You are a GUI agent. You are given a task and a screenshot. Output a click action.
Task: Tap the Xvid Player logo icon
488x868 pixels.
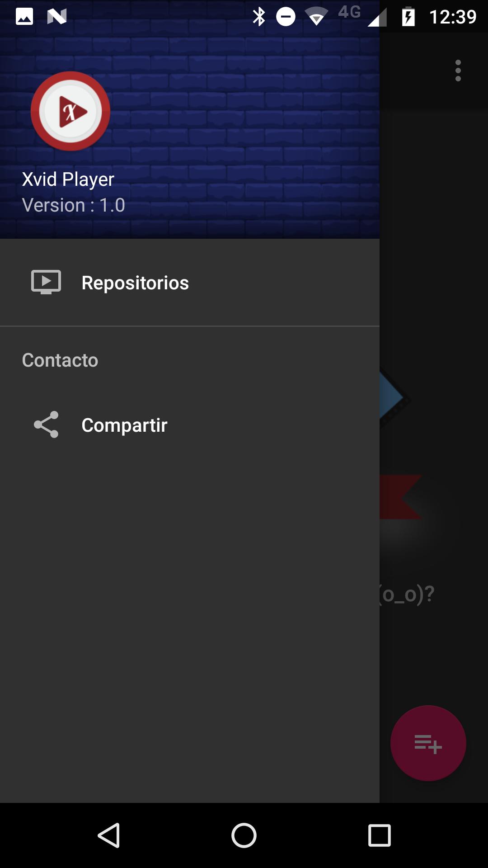tap(70, 111)
